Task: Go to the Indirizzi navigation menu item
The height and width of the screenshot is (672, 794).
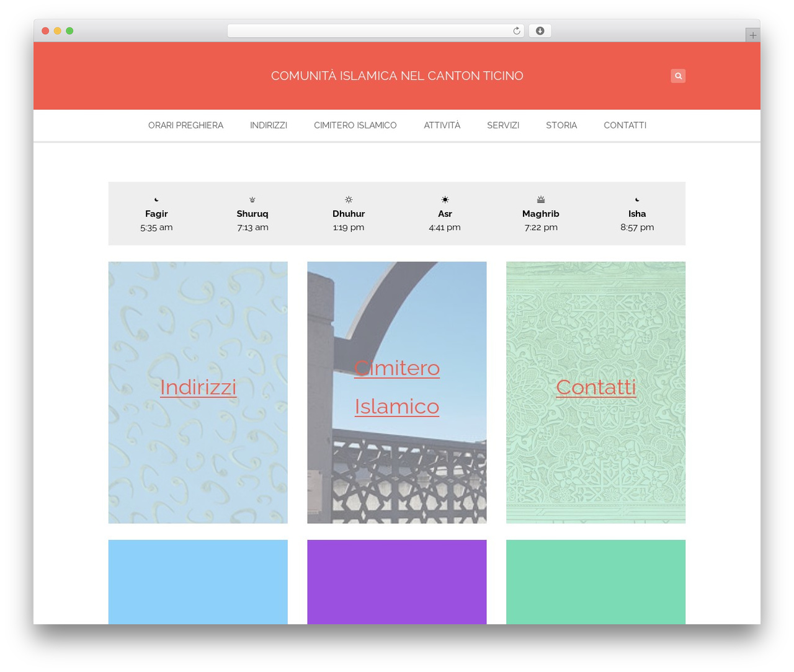Action: click(269, 125)
